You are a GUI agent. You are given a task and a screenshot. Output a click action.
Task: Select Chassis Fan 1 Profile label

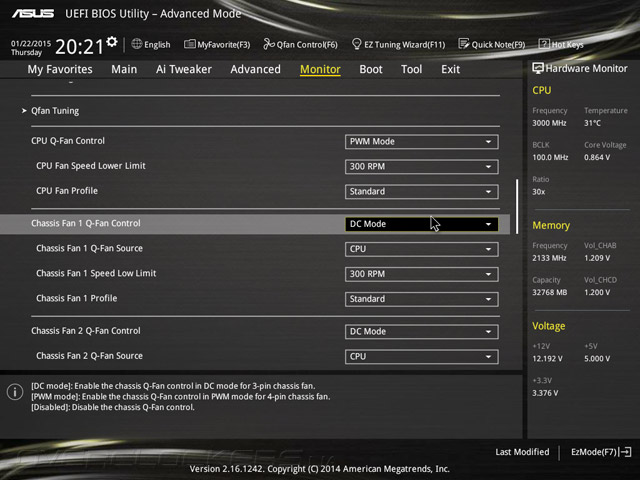click(x=76, y=298)
